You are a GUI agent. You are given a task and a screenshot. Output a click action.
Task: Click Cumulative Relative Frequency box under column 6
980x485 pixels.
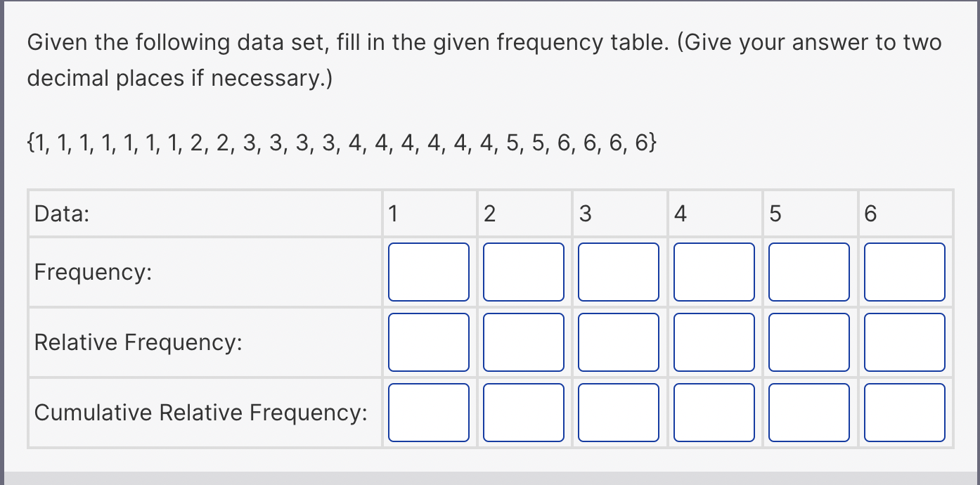point(904,413)
